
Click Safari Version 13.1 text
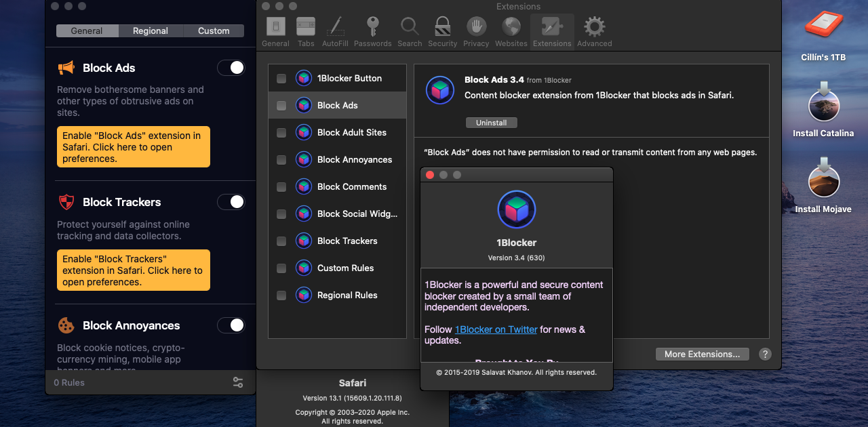pyautogui.click(x=352, y=398)
